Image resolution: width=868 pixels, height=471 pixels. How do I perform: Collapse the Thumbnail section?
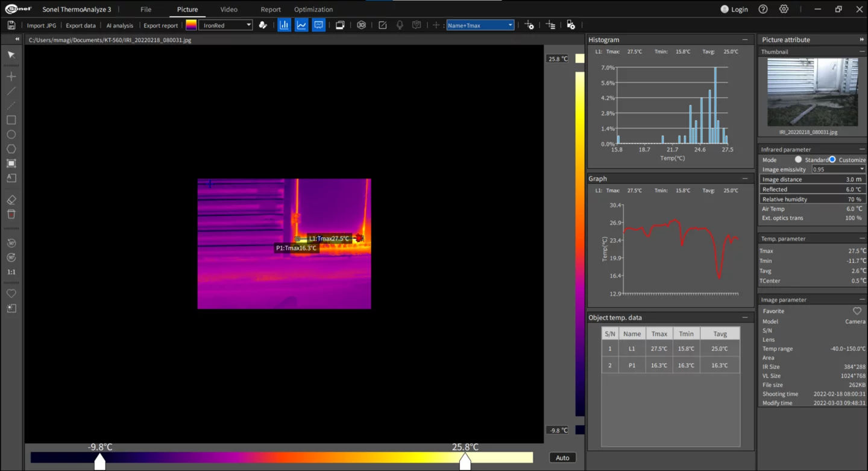[x=862, y=52]
